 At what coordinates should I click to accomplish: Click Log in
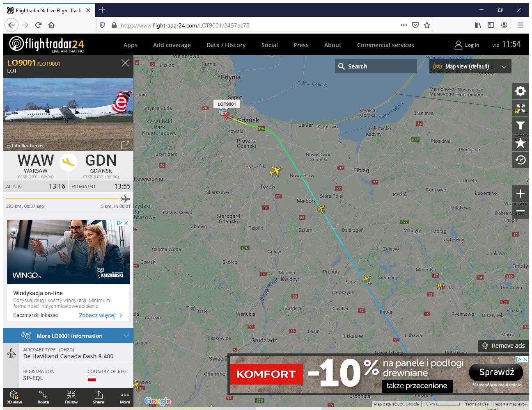467,45
